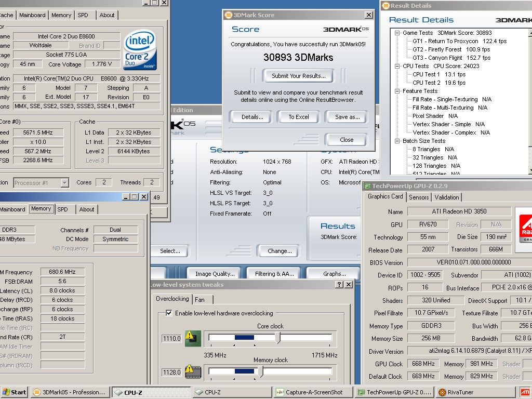Collapse the CPU Tests tree node
Viewport: 532px width, 399px height.
pyautogui.click(x=397, y=66)
